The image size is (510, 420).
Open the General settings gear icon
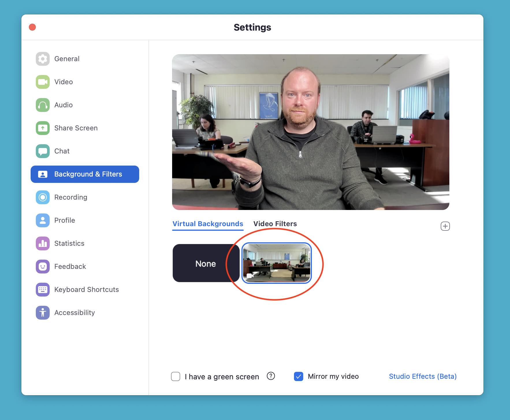coord(43,59)
